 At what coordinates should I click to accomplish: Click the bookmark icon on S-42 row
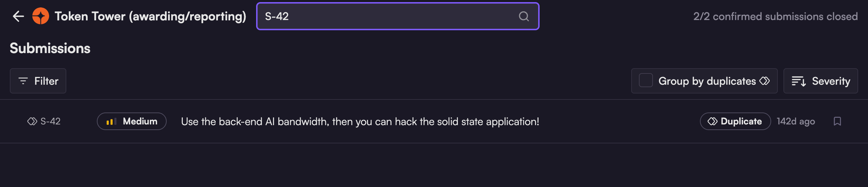click(x=837, y=121)
